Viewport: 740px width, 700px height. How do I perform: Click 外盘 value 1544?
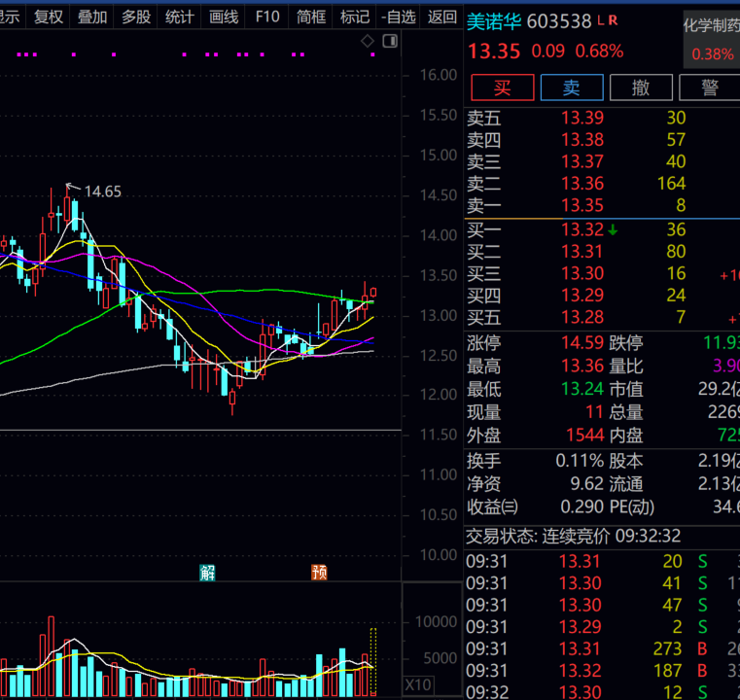585,435
